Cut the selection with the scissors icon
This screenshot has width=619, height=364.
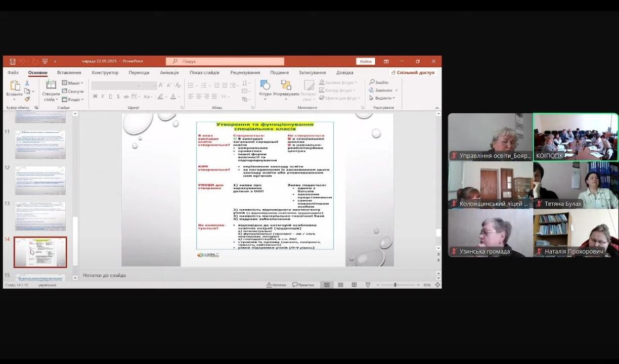(27, 83)
